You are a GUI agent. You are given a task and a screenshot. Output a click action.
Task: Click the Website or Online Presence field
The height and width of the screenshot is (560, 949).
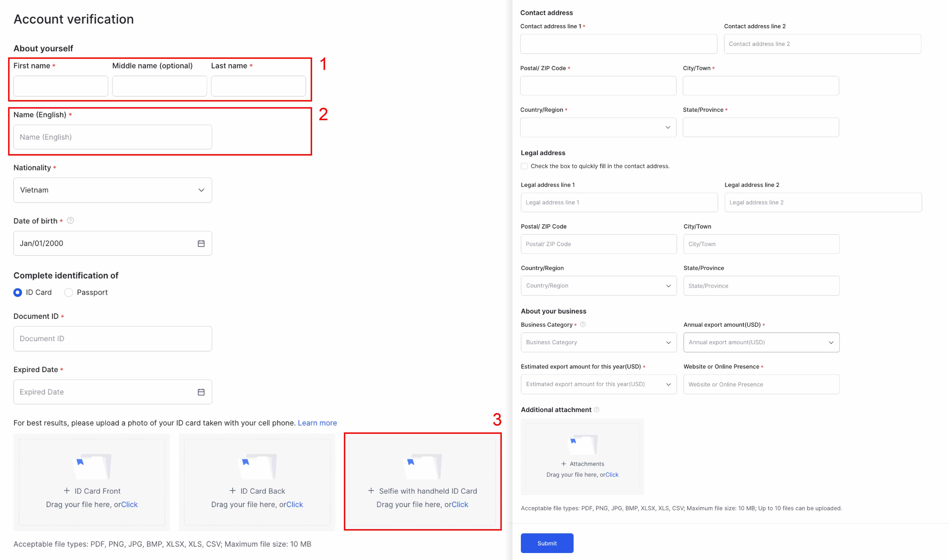tap(761, 384)
